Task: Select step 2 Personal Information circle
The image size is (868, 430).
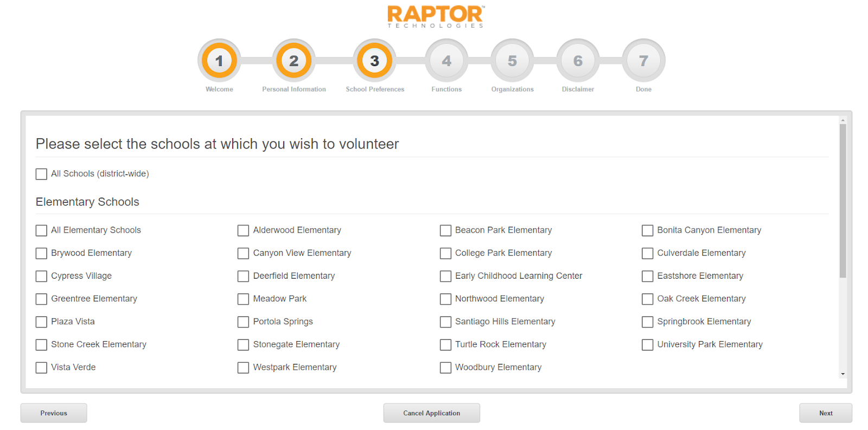Action: [293, 61]
